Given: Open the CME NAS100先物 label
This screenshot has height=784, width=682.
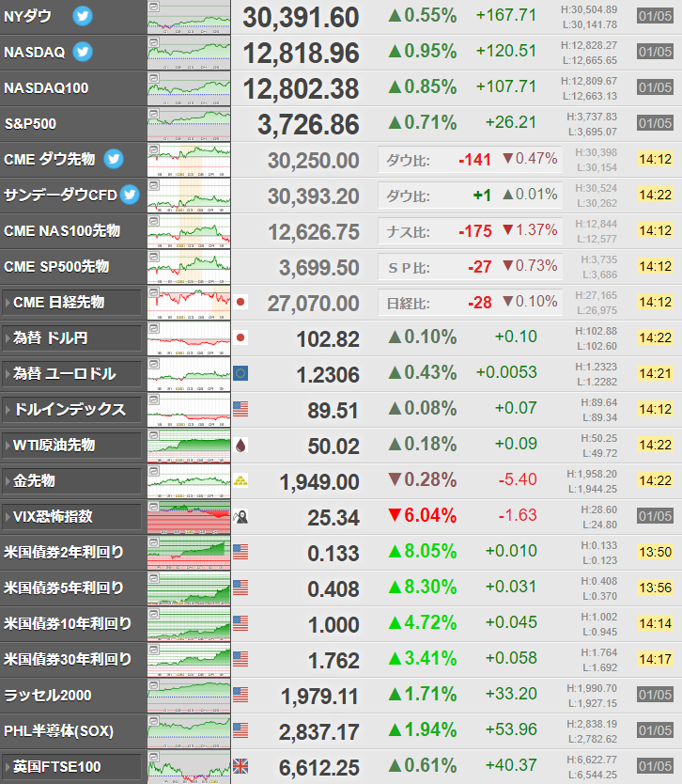Looking at the screenshot, I should [62, 230].
